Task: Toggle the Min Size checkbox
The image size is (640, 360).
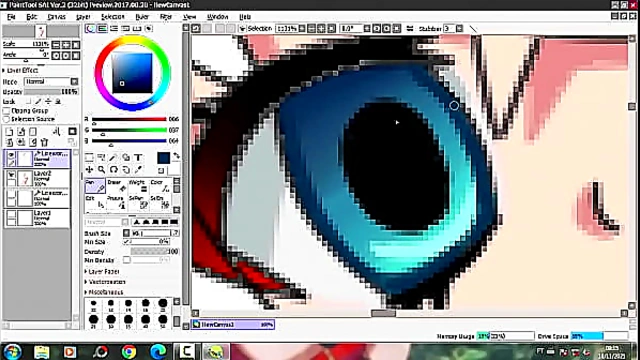Action: pos(126,242)
